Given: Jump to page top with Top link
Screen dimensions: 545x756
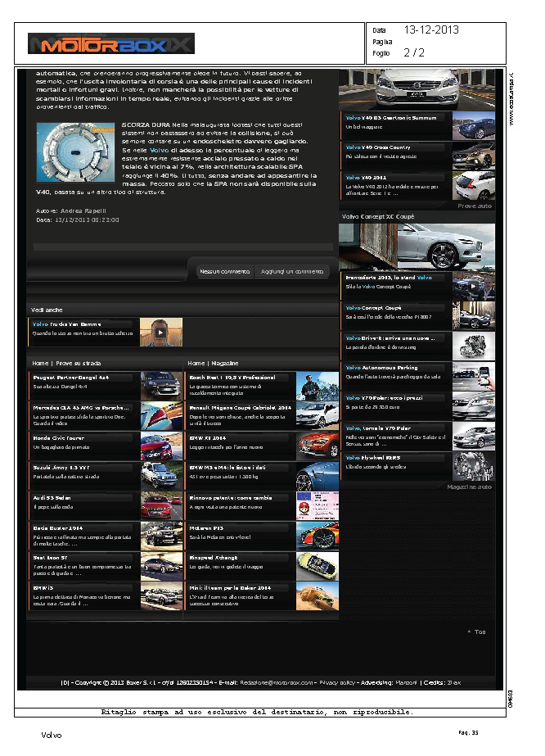Looking at the screenshot, I should (x=476, y=632).
